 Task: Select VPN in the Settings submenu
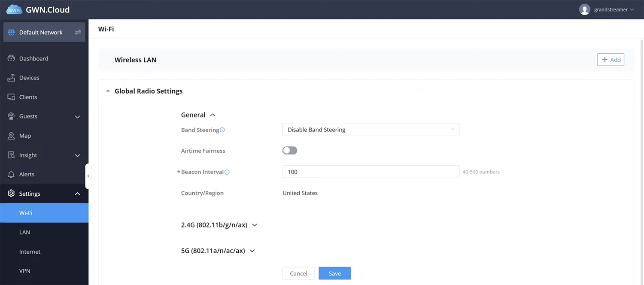[24, 271]
